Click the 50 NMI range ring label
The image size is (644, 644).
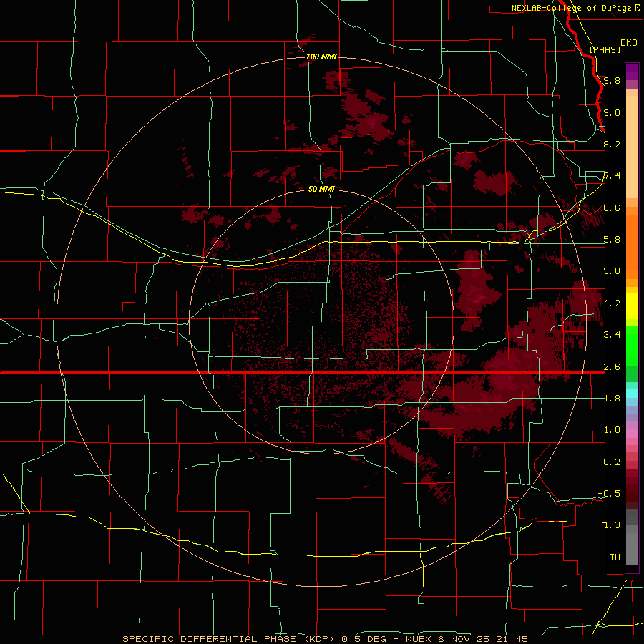pos(321,190)
